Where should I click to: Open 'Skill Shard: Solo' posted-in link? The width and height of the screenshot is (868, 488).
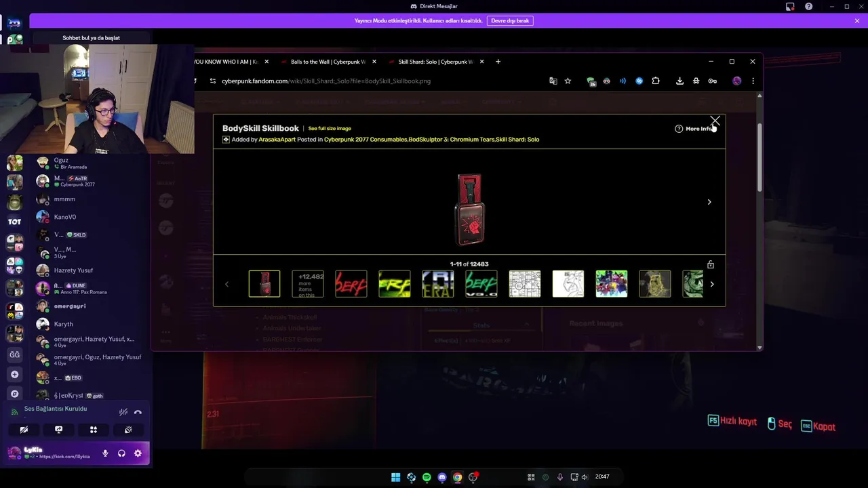coord(517,140)
